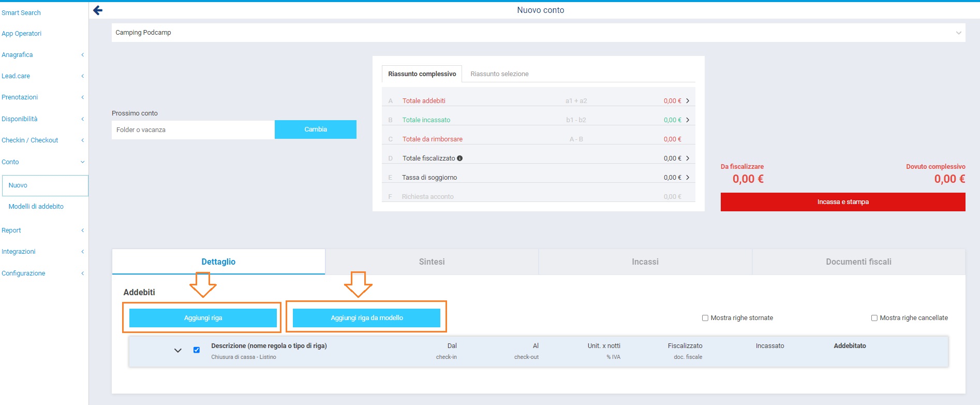Open the Documenti fiscali tab

(858, 262)
